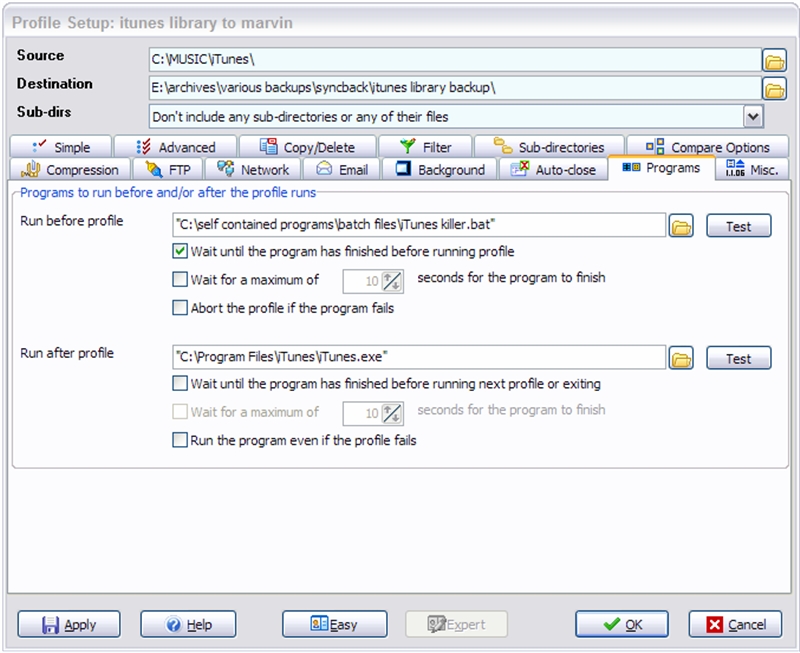Check Run the program even if profile fails

pyautogui.click(x=180, y=440)
